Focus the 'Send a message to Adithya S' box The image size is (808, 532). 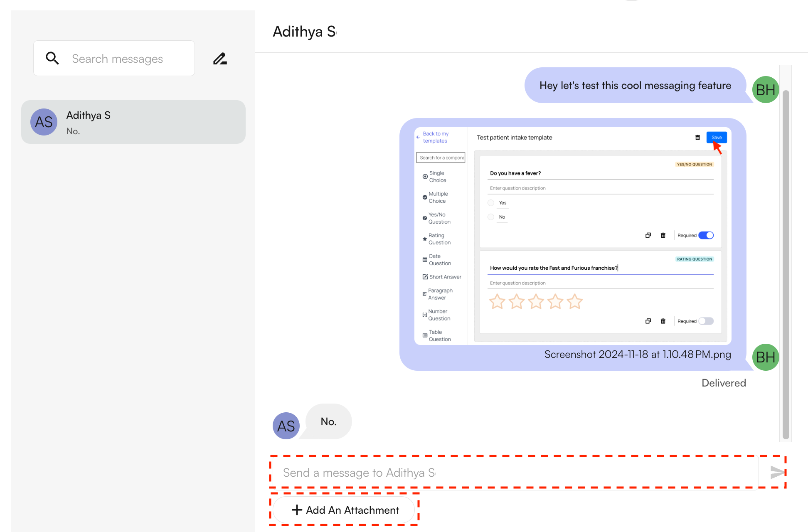pyautogui.click(x=515, y=473)
